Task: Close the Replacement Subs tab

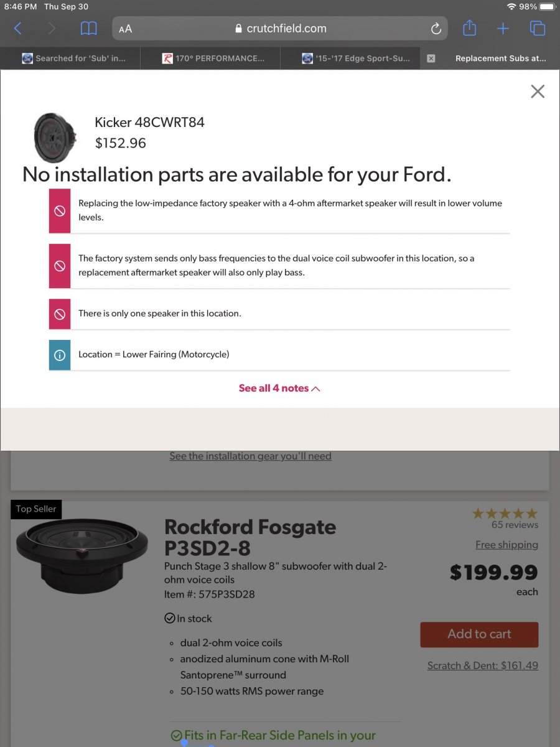Action: point(431,59)
